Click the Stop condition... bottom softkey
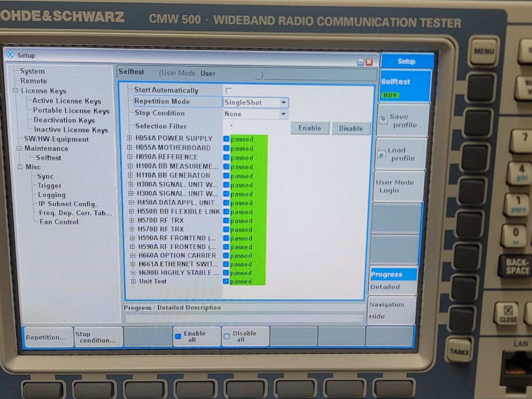The image size is (532, 399). 98,337
